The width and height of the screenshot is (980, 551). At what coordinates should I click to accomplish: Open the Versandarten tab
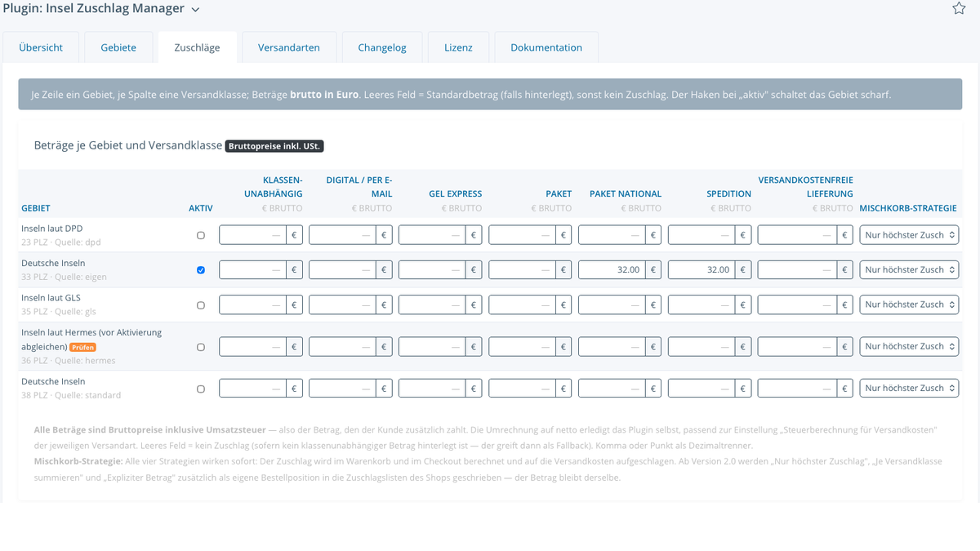coord(289,47)
